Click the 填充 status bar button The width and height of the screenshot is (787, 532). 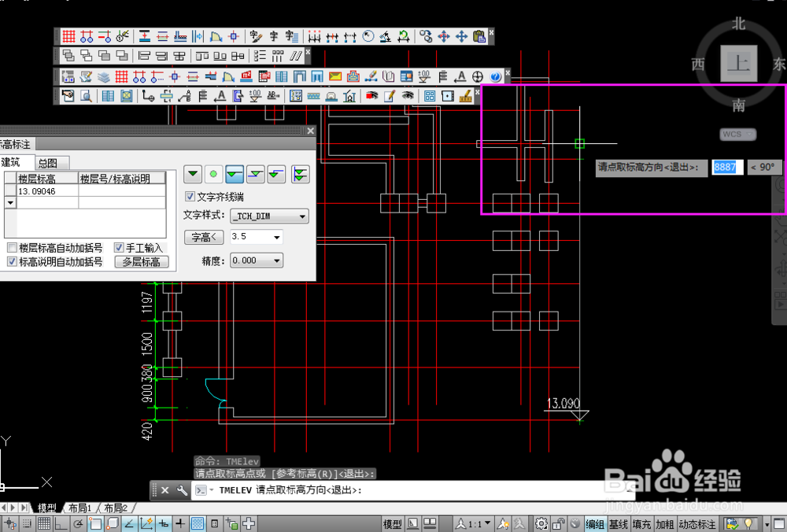[x=641, y=524]
